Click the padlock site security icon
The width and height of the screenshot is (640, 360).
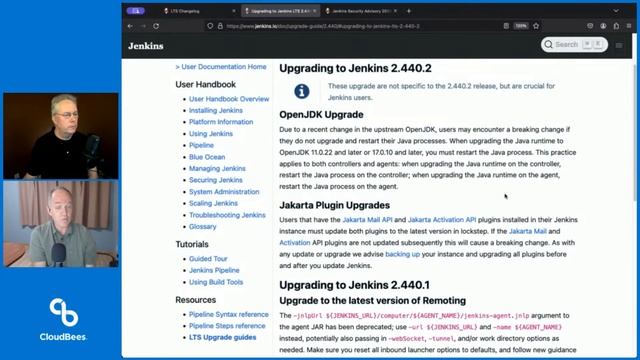220,26
